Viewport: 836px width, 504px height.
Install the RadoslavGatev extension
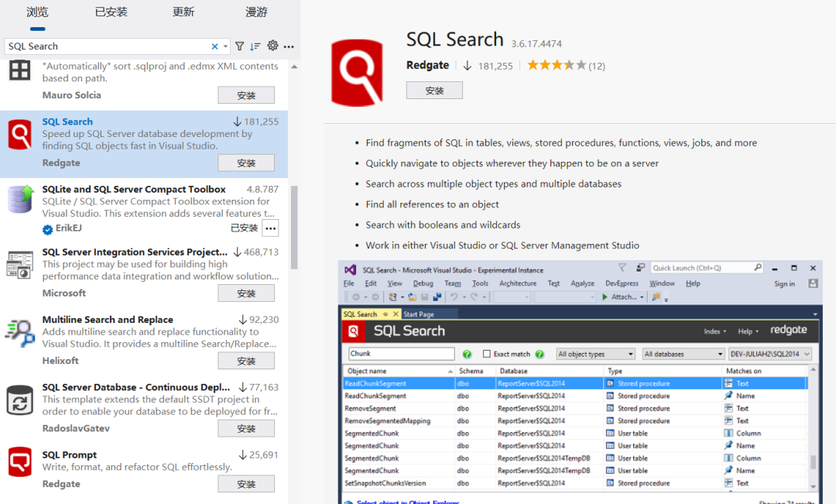pos(246,429)
